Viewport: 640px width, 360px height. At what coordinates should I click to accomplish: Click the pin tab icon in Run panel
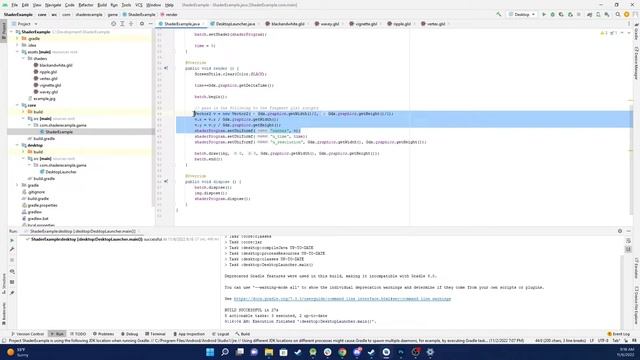point(12,293)
